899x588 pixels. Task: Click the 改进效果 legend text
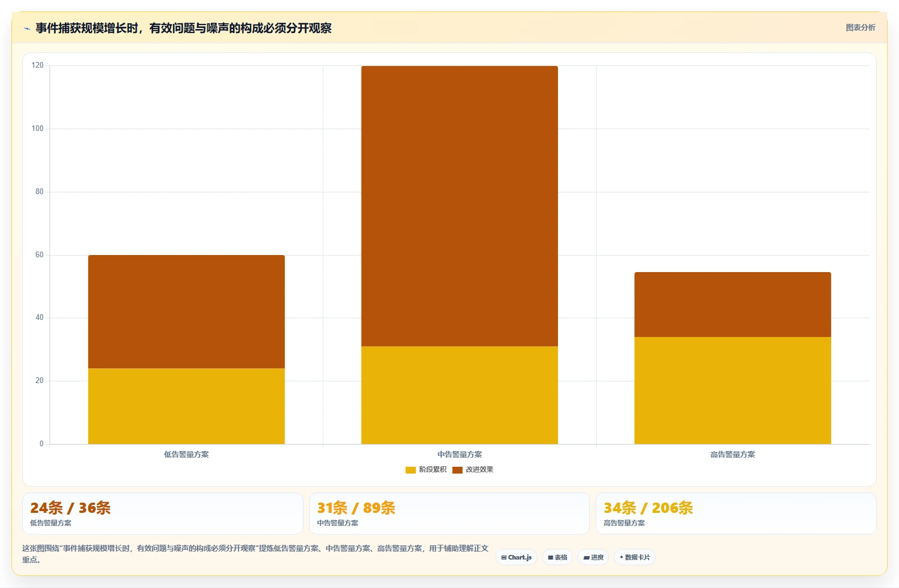pos(479,470)
